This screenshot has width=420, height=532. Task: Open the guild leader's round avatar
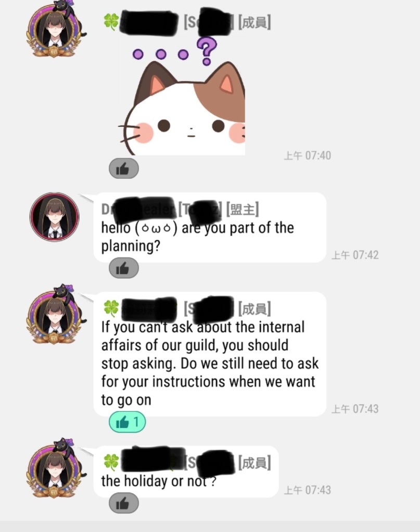pos(54,217)
